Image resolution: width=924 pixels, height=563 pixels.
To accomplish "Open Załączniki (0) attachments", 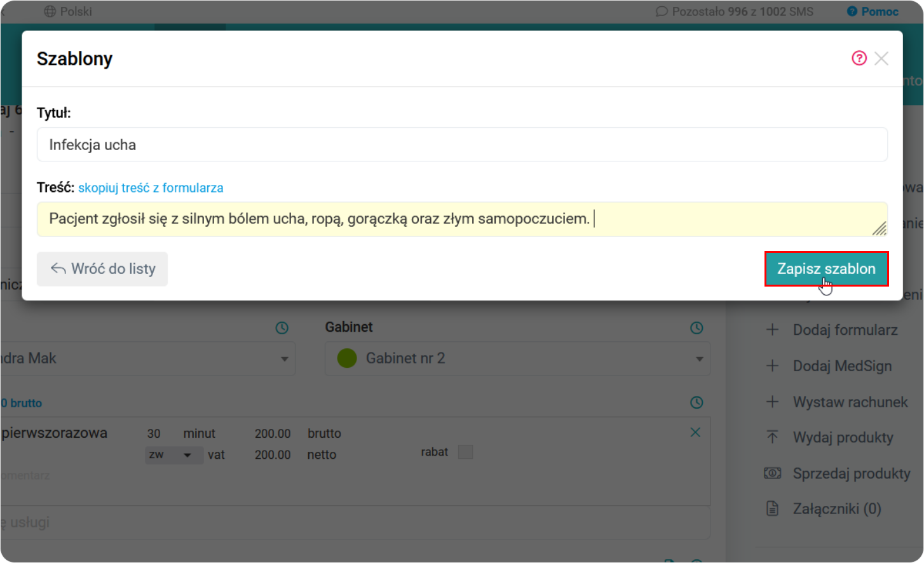I will coord(836,509).
